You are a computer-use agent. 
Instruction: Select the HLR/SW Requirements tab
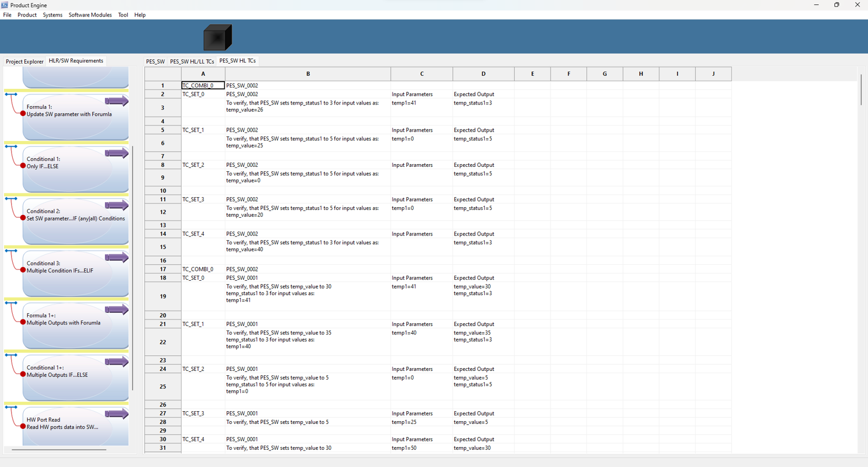[76, 61]
